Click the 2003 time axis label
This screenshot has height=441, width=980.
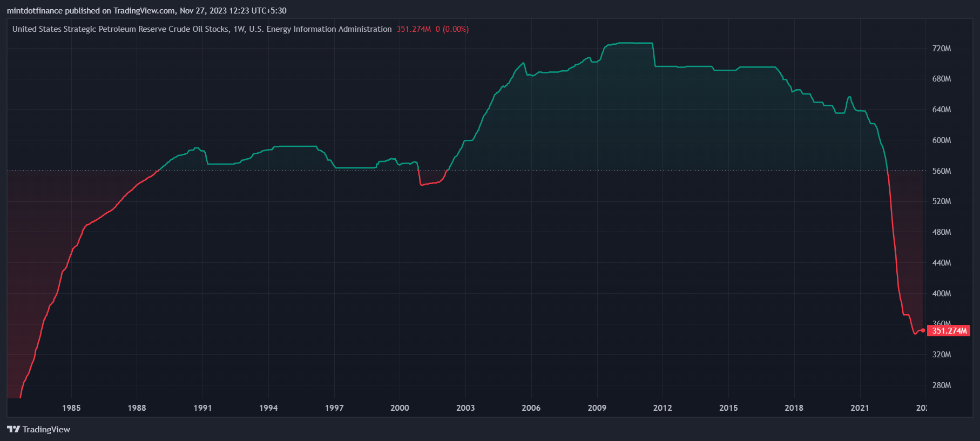pos(465,408)
